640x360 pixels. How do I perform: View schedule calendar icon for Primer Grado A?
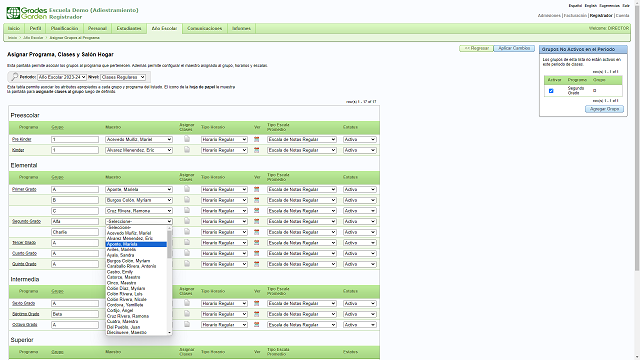pyautogui.click(x=256, y=189)
